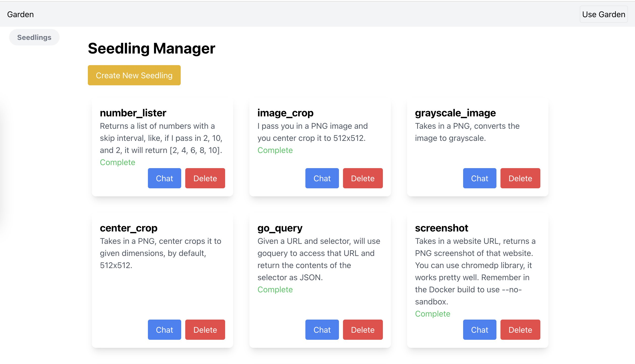Screen dimensions: 635x364
Task: Open Garden main navigation
Action: (20, 14)
